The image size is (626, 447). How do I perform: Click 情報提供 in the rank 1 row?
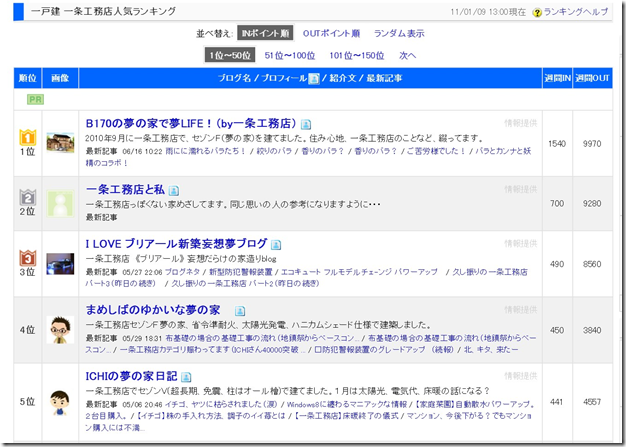(521, 123)
